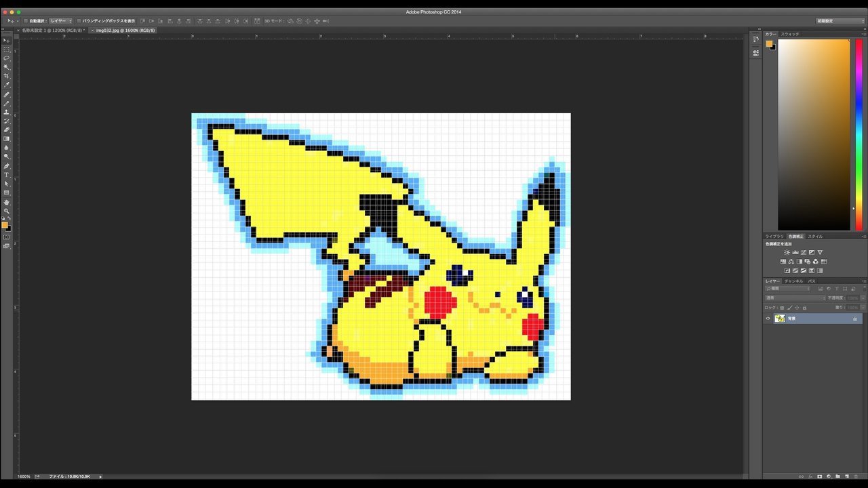Select the Move tool in the toolbar

7,40
